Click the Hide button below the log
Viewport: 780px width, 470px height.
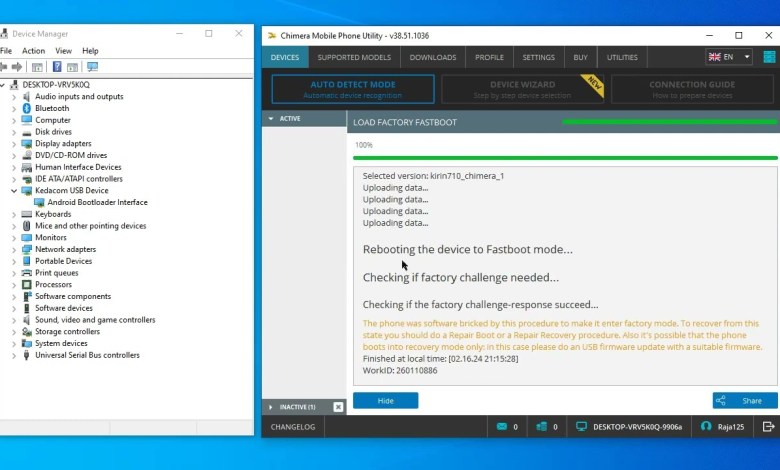click(x=386, y=400)
